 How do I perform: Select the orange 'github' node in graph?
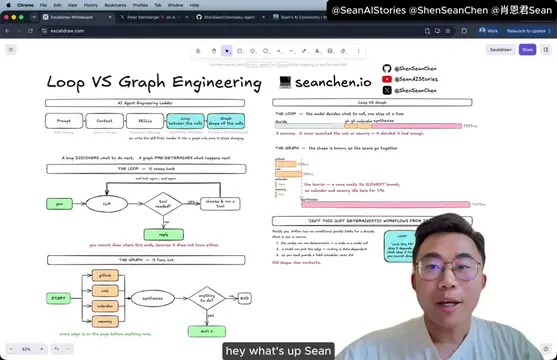click(x=105, y=275)
